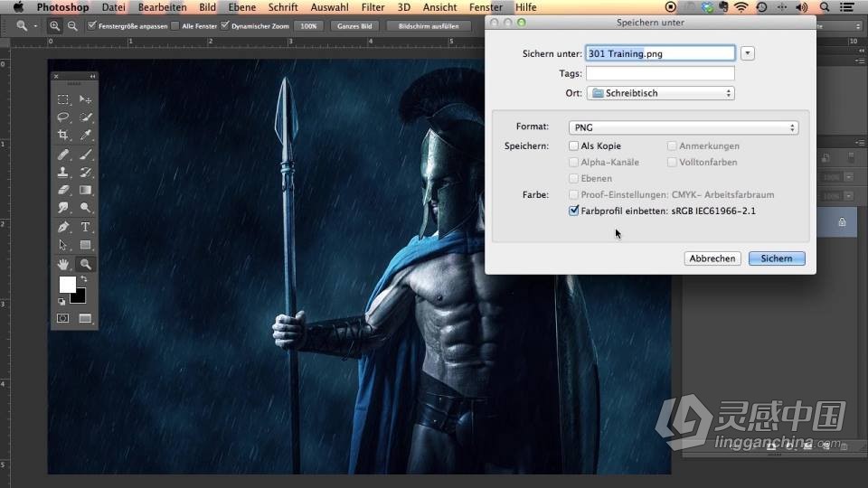Select the Pen tool
Viewport: 868px width, 488px height.
63,227
